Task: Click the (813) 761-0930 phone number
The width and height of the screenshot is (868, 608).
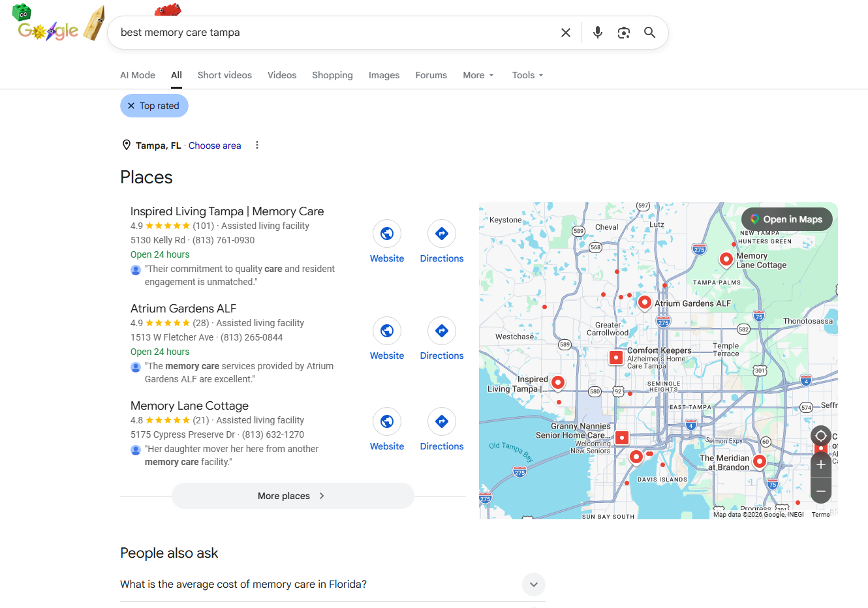Action: coord(223,240)
